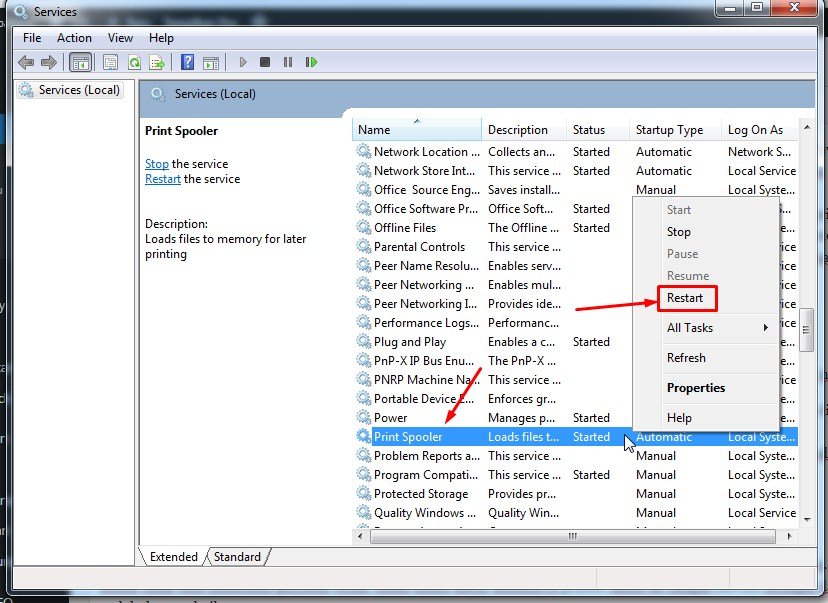The width and height of the screenshot is (828, 603).
Task: Select the PNRP Machine Na... service row
Action: pyautogui.click(x=576, y=380)
